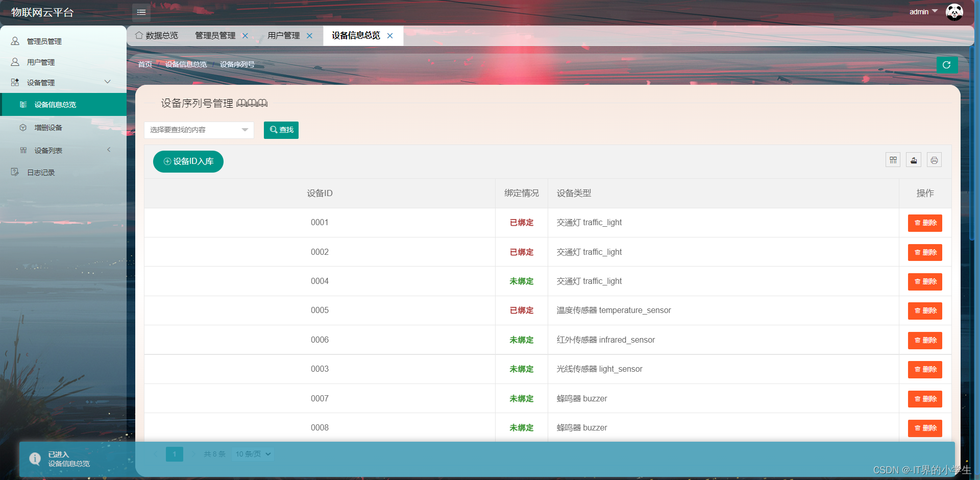Delete device 0003
The image size is (980, 480).
[925, 369]
